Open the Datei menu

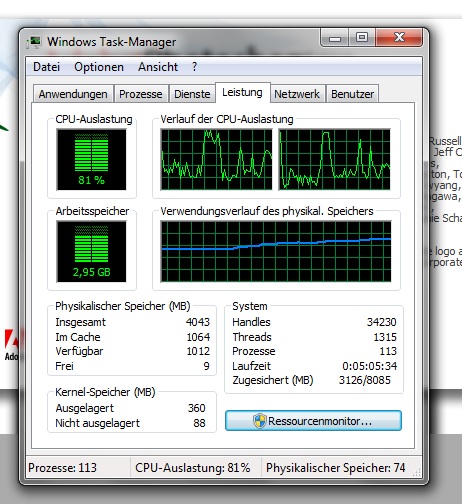click(47, 67)
